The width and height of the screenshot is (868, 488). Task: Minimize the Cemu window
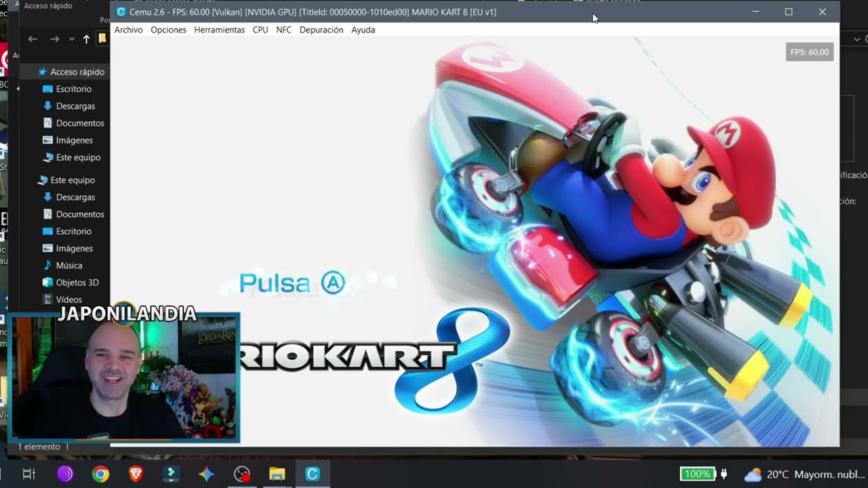click(x=756, y=12)
